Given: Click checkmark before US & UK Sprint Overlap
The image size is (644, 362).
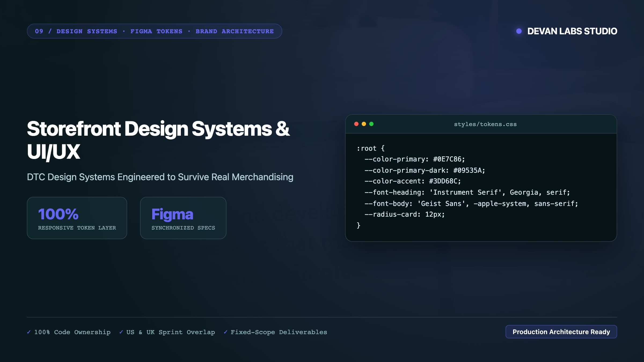Looking at the screenshot, I should pyautogui.click(x=121, y=332).
